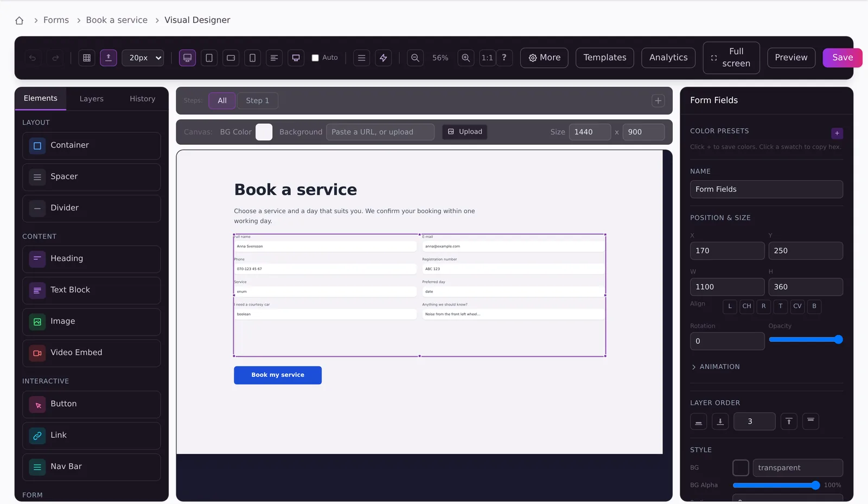Click the lightning bolt icon
This screenshot has height=504, width=868.
(x=383, y=58)
